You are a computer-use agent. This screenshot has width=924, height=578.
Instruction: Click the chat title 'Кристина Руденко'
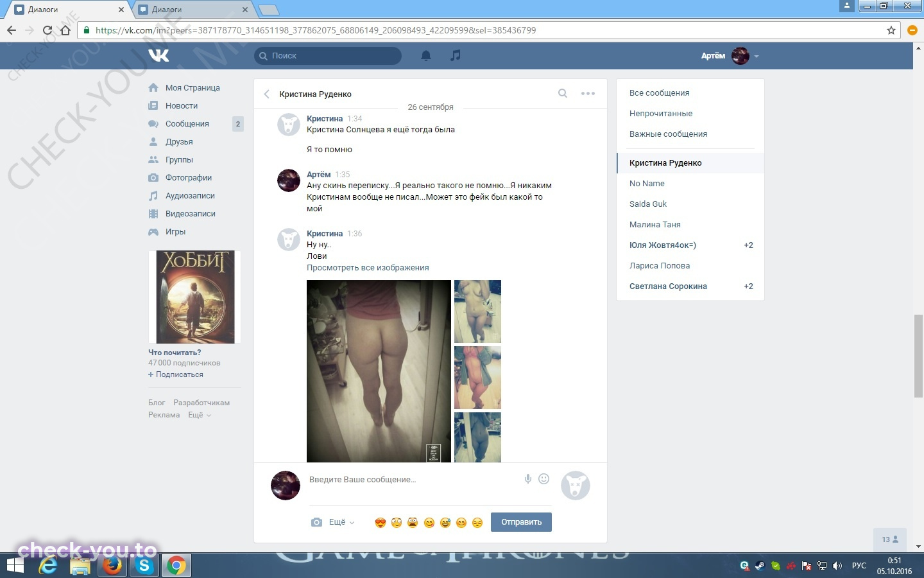click(x=315, y=94)
